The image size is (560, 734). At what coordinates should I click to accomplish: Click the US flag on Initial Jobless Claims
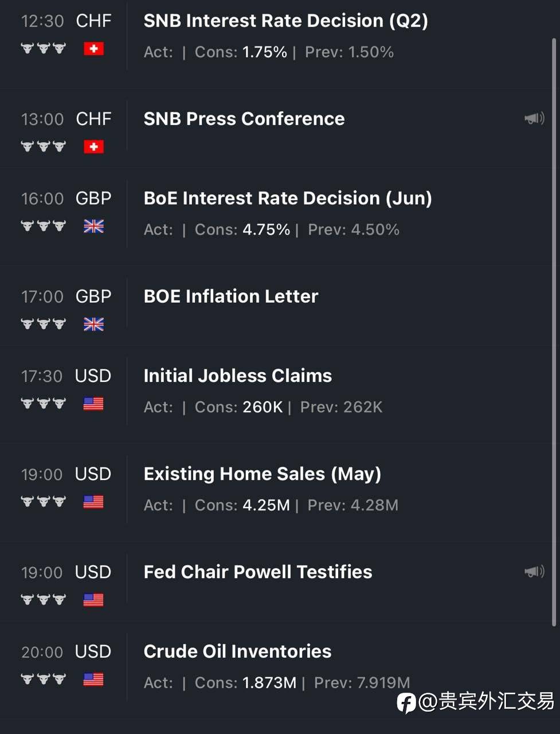click(x=93, y=404)
